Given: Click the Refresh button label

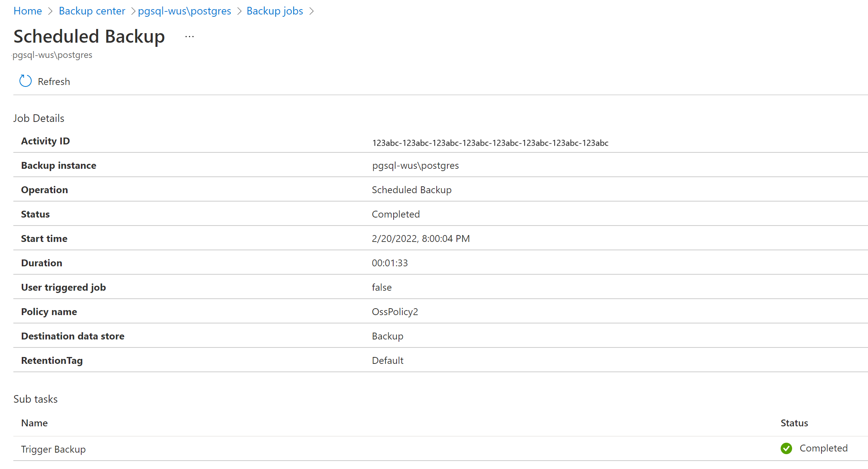Looking at the screenshot, I should (x=54, y=82).
